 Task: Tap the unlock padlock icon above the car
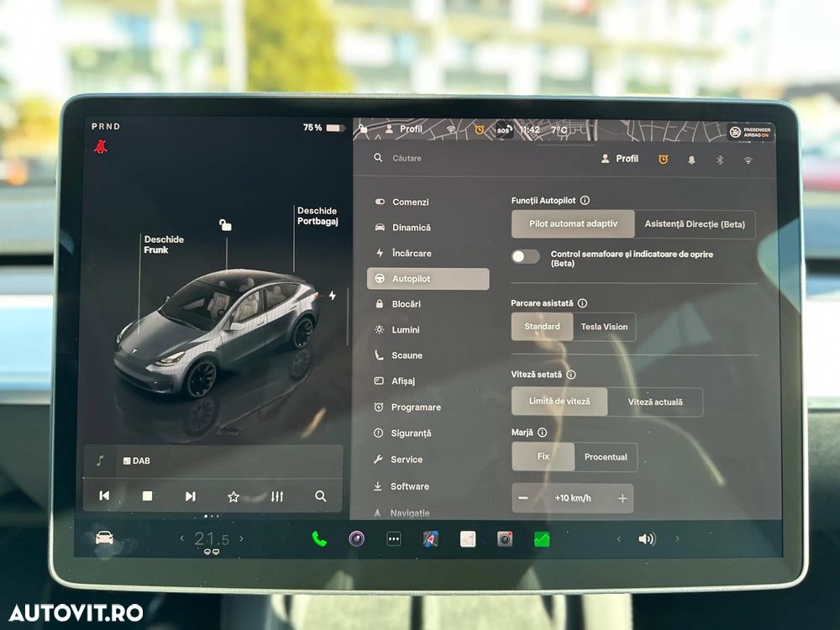[x=225, y=225]
